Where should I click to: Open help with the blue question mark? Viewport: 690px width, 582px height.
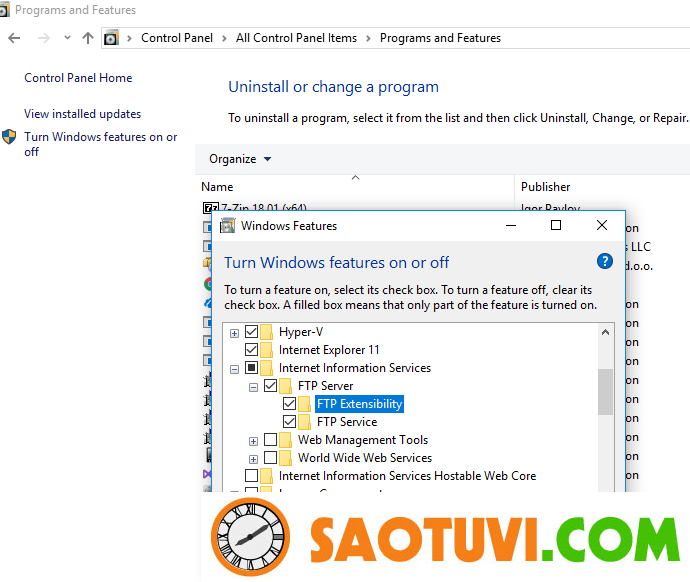pos(605,261)
